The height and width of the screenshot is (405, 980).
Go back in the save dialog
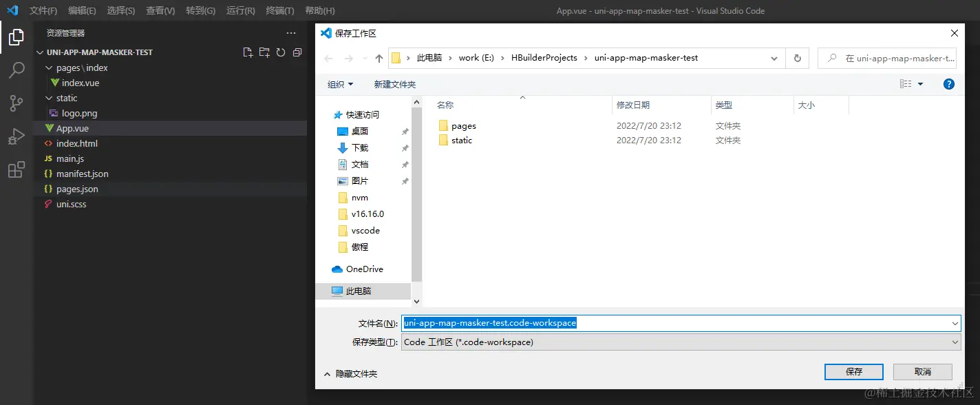pos(329,59)
